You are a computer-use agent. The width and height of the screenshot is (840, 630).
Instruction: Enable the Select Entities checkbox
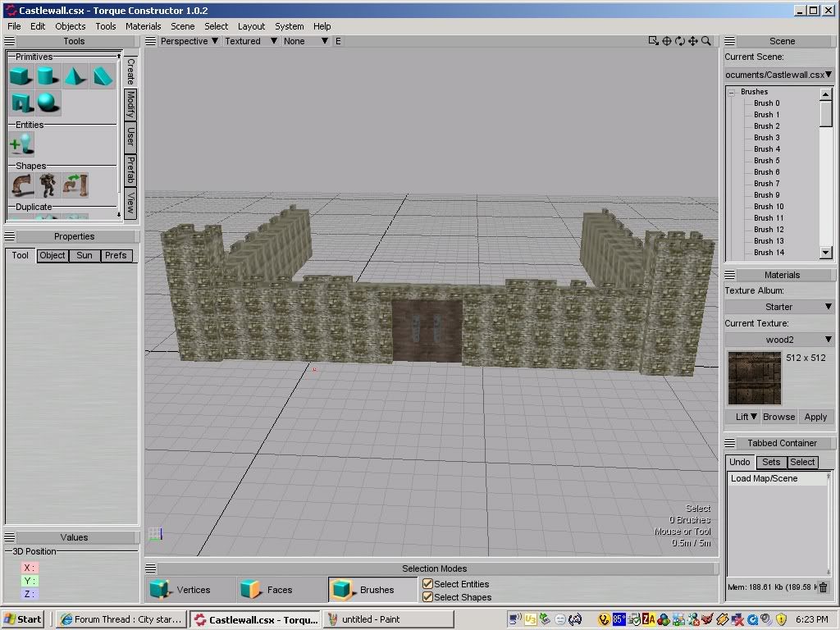tap(427, 583)
